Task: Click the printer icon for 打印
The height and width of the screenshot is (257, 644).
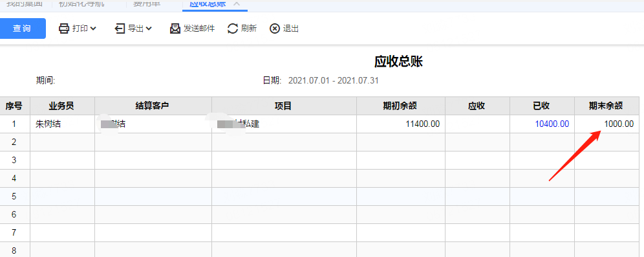Action: 64,28
